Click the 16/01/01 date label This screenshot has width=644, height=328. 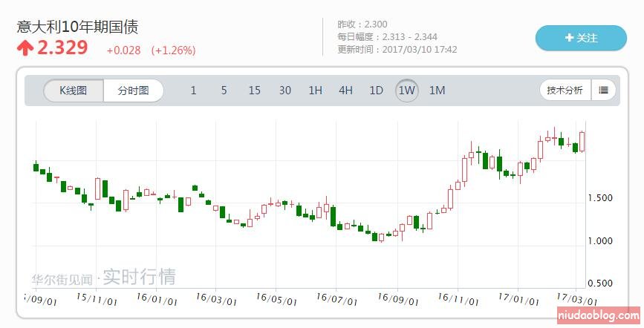(157, 299)
